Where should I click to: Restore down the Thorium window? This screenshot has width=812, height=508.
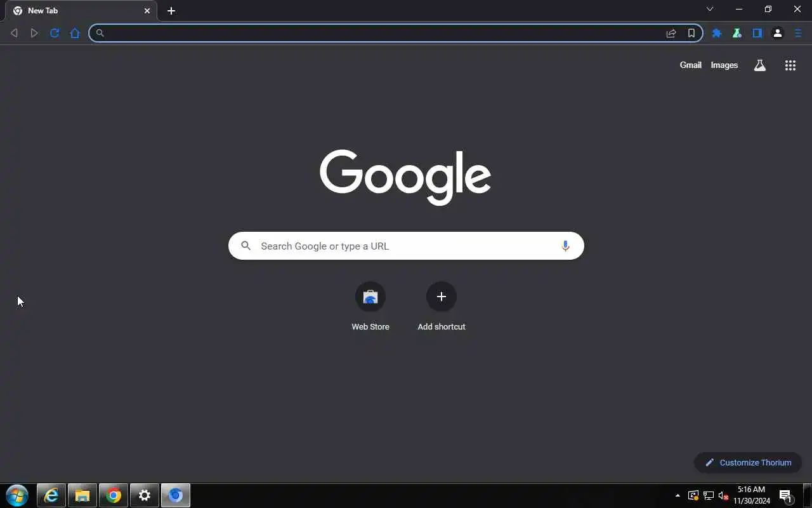768,9
